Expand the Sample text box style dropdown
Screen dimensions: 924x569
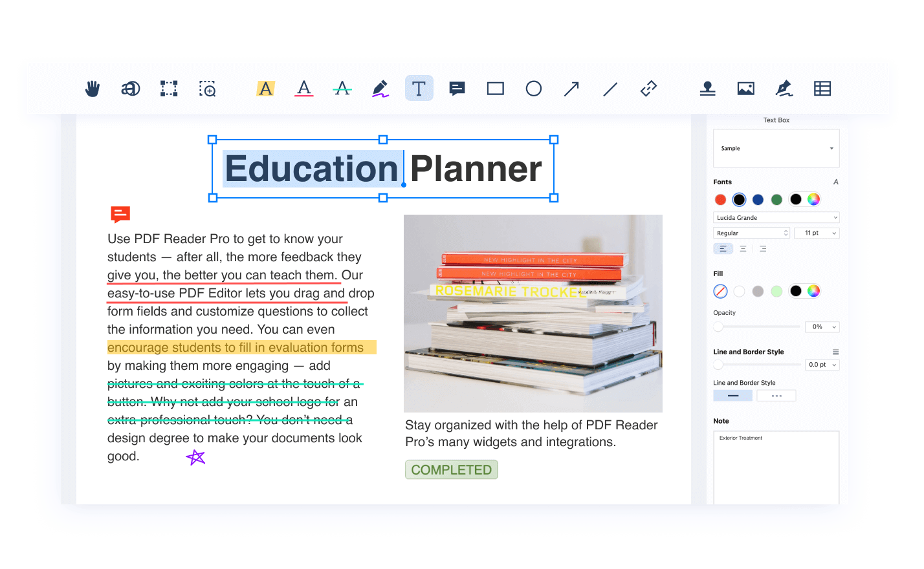[831, 149]
